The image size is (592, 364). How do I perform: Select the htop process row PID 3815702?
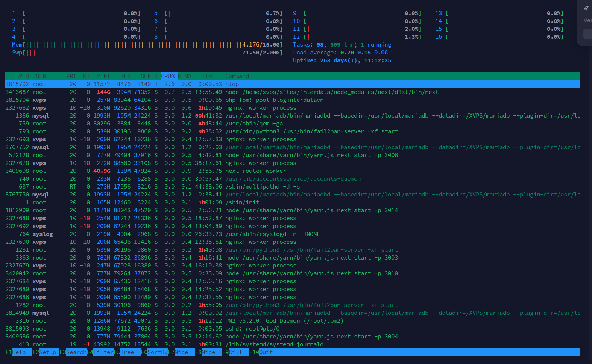(x=293, y=84)
